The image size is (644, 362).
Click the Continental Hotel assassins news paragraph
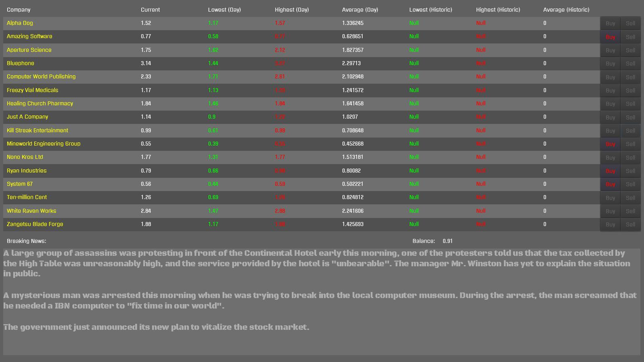tap(317, 263)
